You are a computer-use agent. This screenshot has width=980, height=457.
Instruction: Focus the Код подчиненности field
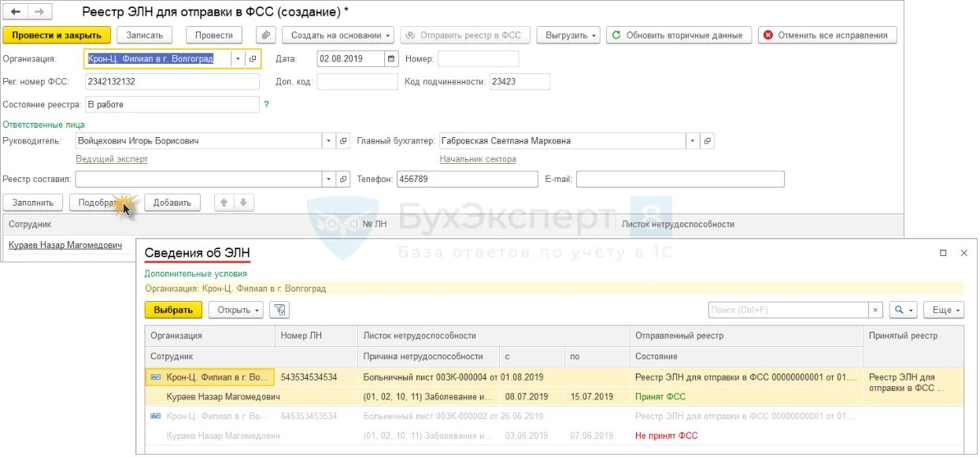point(519,82)
